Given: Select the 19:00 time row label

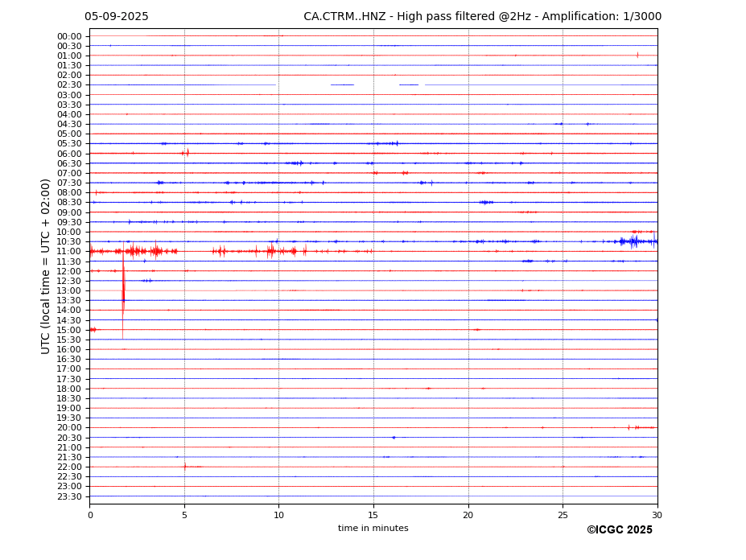Looking at the screenshot, I should tap(69, 408).
